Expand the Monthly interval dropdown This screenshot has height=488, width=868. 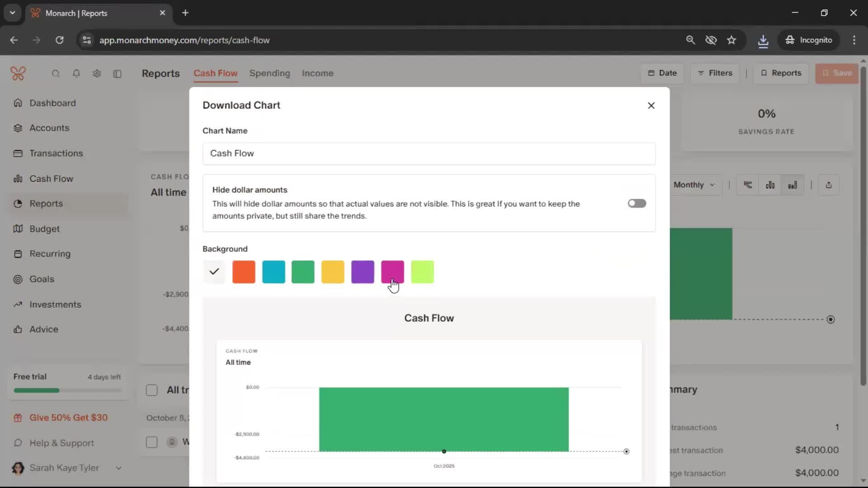pyautogui.click(x=694, y=185)
